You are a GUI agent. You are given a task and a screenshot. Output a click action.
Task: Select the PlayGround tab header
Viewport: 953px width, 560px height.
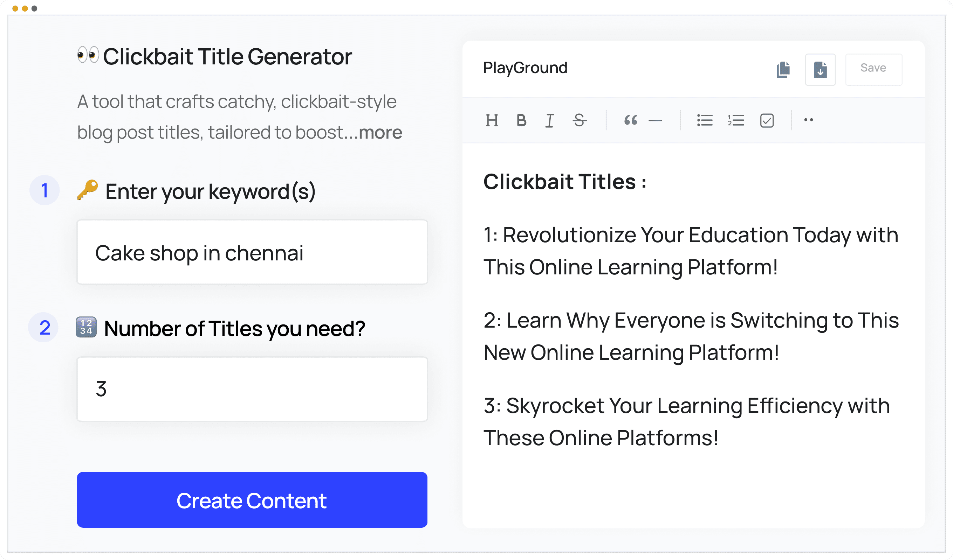pyautogui.click(x=525, y=68)
